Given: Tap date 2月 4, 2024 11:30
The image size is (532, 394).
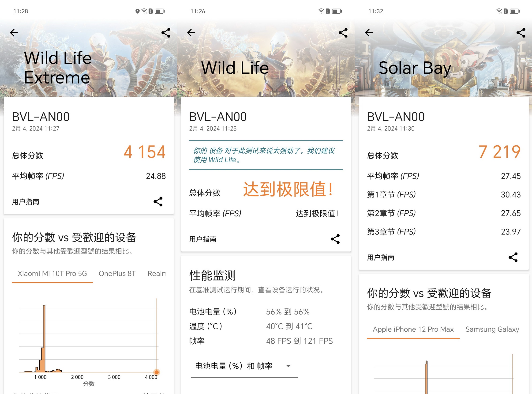Looking at the screenshot, I should (391, 129).
